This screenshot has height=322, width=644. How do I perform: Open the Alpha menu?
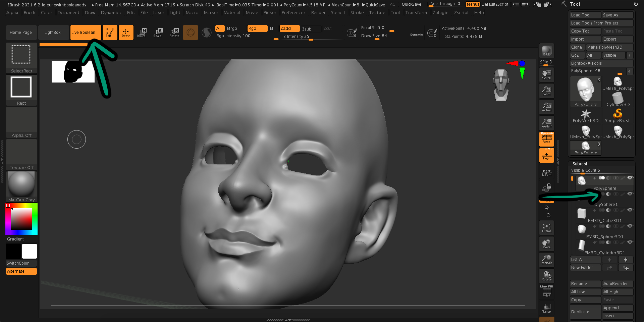(12, 13)
